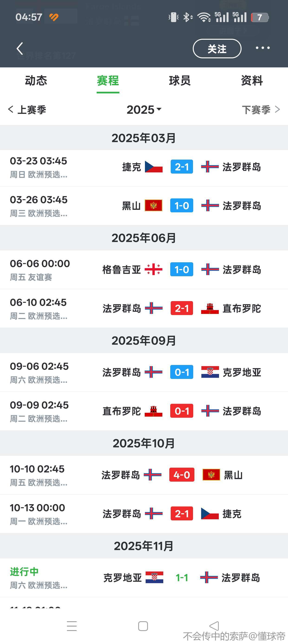
Task: Go to next season via 下赛季
Action: click(x=261, y=110)
